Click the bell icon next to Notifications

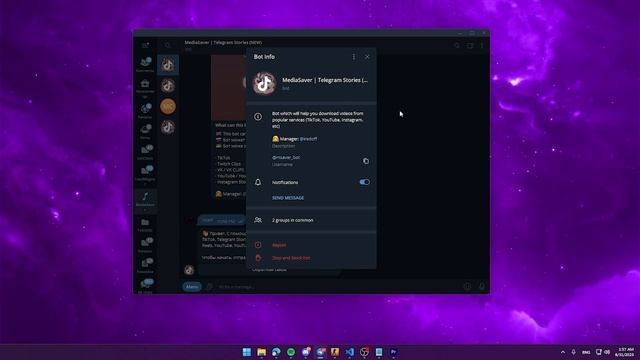(x=258, y=182)
